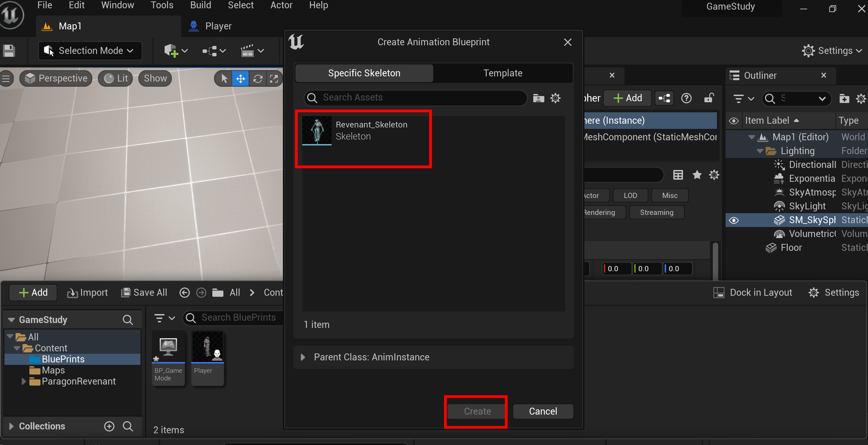868x445 pixels.
Task: Select the BP_GameMode asset thumbnail
Action: (x=168, y=358)
